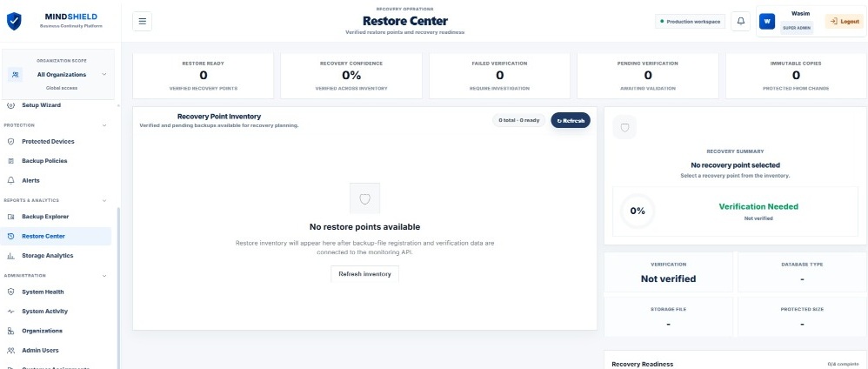Click the Recovery Confidence card
Image resolution: width=868 pixels, height=369 pixels.
351,76
